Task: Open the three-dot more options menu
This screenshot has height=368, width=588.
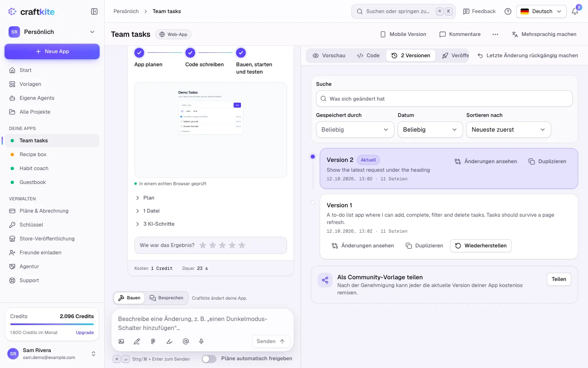Action: (495, 34)
